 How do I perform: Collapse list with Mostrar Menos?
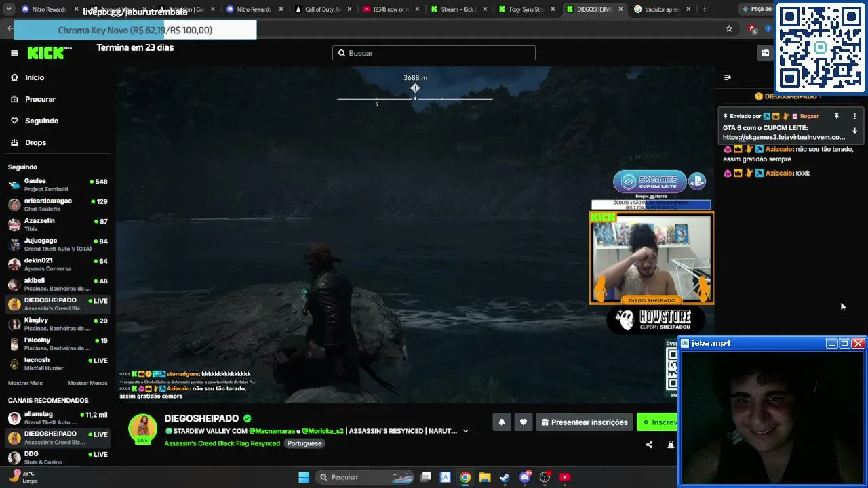(87, 383)
